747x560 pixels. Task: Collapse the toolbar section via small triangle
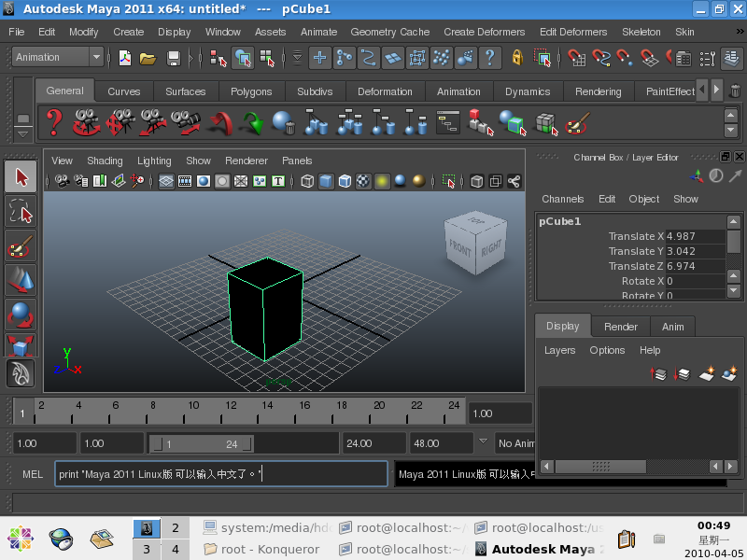coord(190,58)
